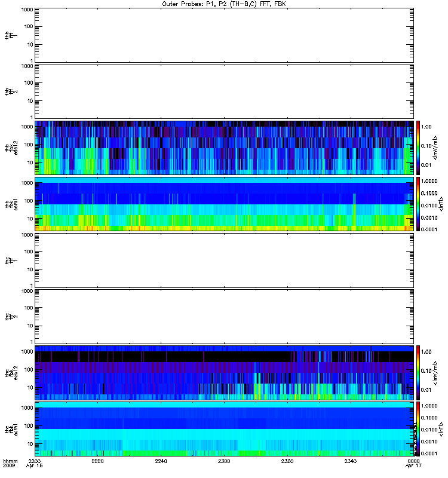Click the "thb fbk edc12" y-axis label
The image size is (448, 478).
coord(11,148)
